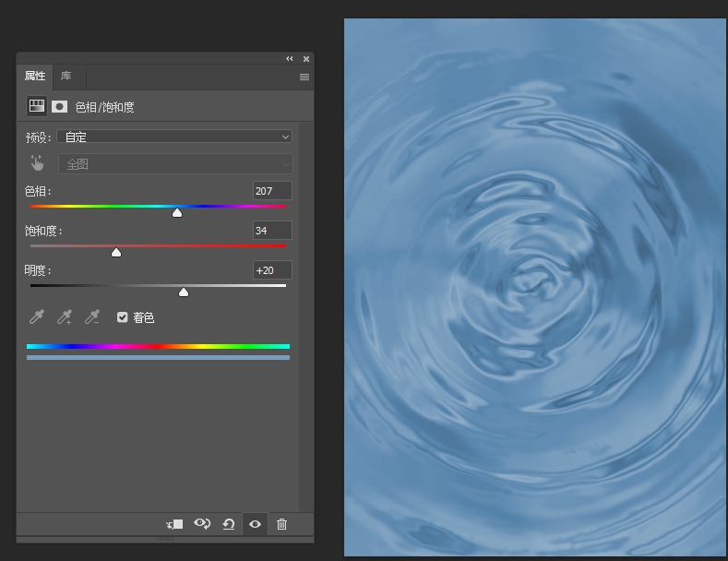Click the blue result color bar
This screenshot has height=561, width=728.
(158, 358)
